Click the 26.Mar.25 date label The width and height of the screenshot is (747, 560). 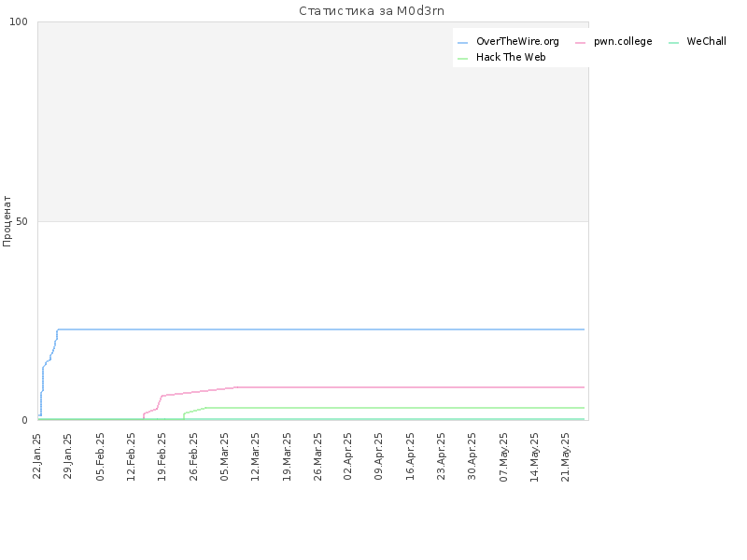tap(317, 456)
